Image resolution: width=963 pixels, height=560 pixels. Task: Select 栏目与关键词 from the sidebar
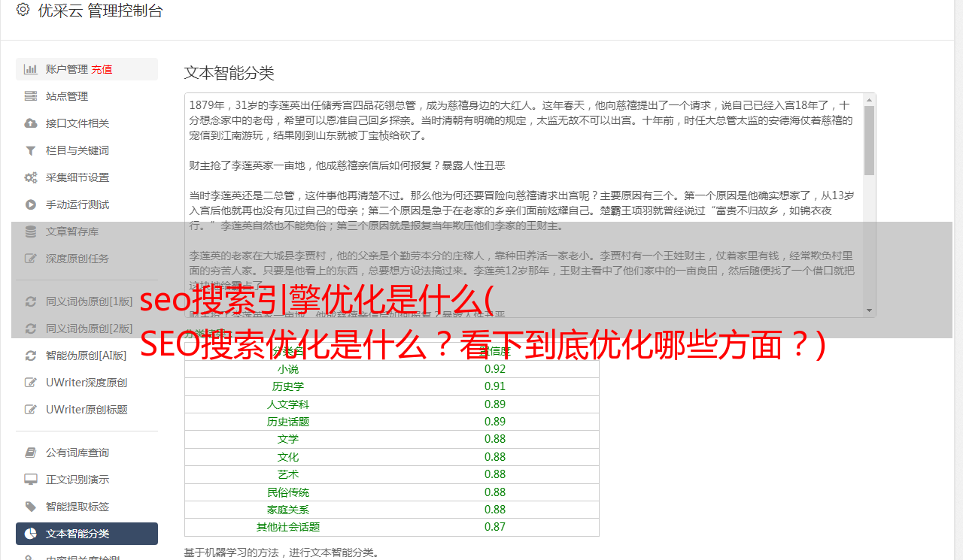tap(87, 150)
